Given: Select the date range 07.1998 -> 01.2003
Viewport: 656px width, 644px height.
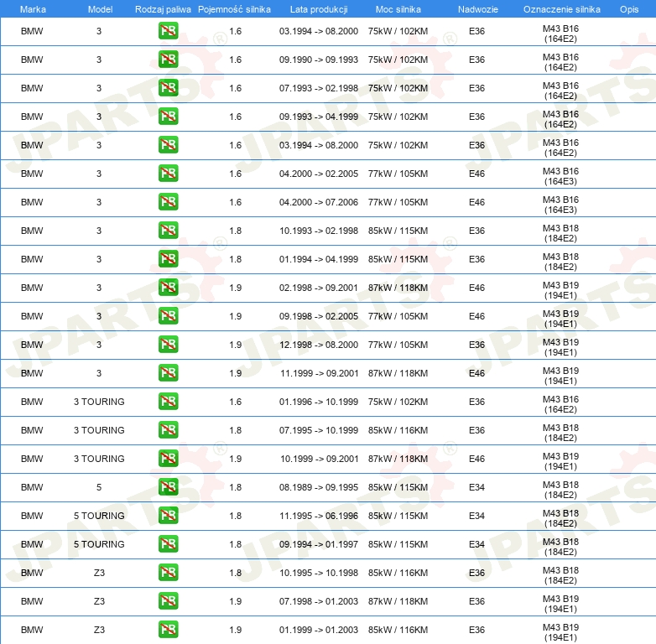Looking at the screenshot, I should pyautogui.click(x=319, y=601).
